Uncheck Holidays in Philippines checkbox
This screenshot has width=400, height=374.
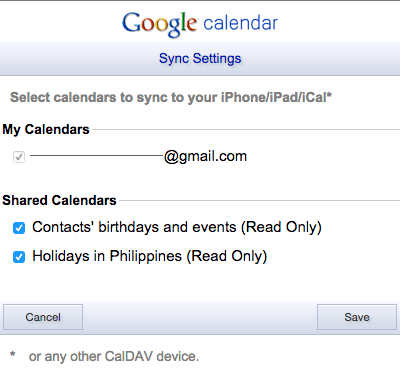click(x=19, y=257)
